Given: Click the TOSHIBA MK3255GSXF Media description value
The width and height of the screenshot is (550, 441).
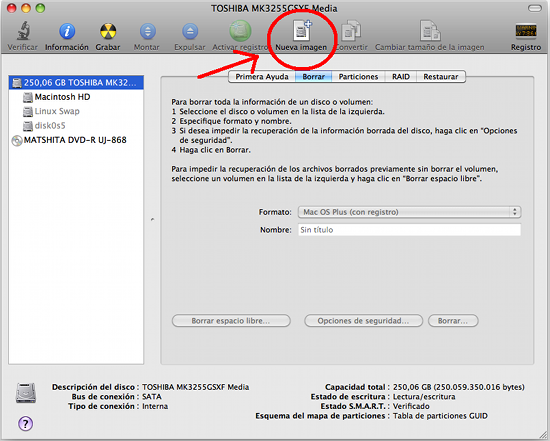Looking at the screenshot, I should click(x=195, y=387).
